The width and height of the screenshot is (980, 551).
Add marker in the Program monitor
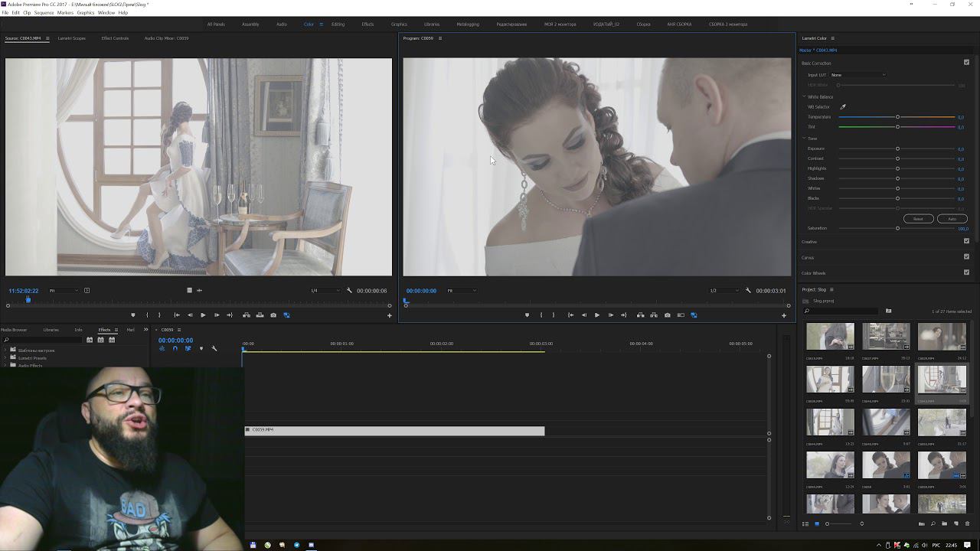click(x=527, y=315)
